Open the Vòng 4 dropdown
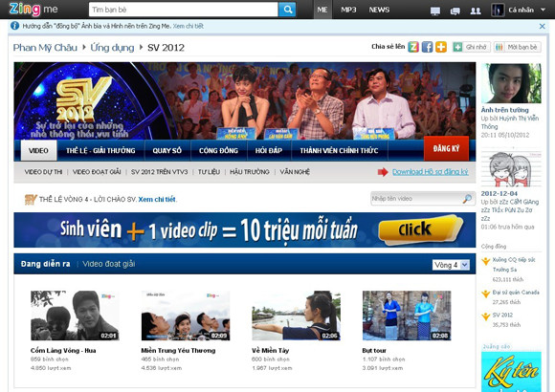The image size is (555, 392). click(452, 265)
